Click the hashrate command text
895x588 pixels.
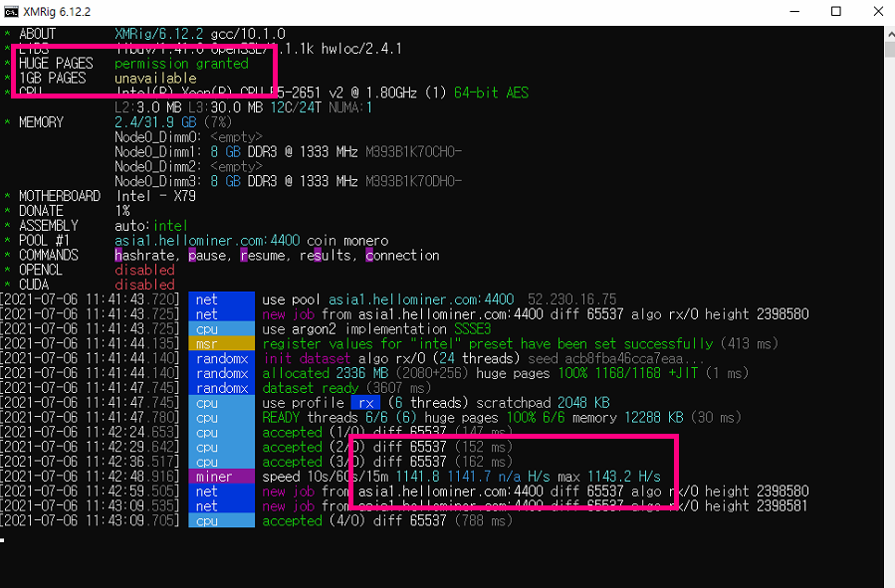(146, 255)
